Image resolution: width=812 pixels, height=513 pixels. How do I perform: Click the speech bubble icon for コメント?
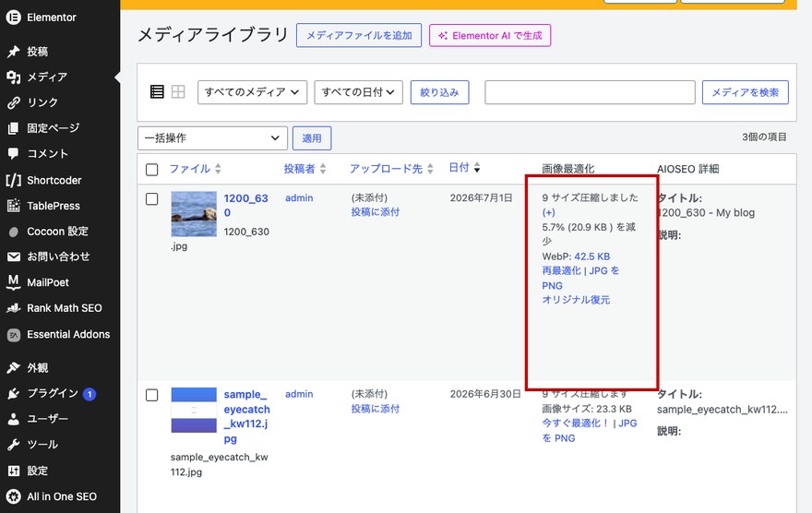coord(14,154)
